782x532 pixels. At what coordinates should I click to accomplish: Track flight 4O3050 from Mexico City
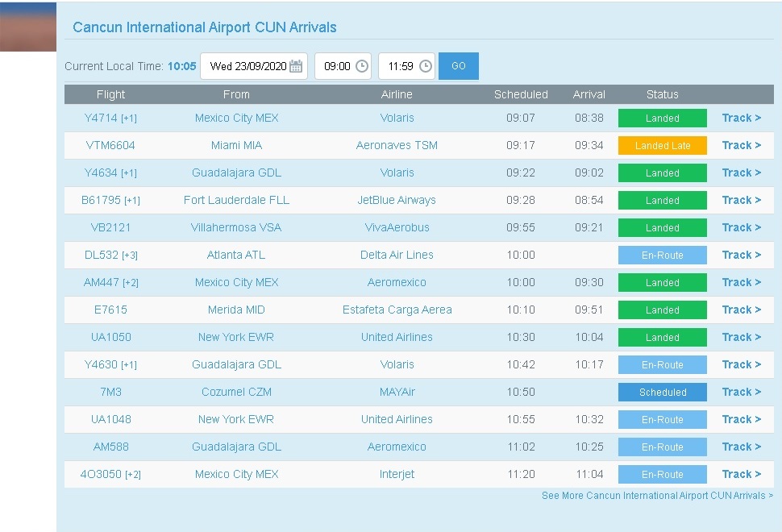pyautogui.click(x=742, y=474)
